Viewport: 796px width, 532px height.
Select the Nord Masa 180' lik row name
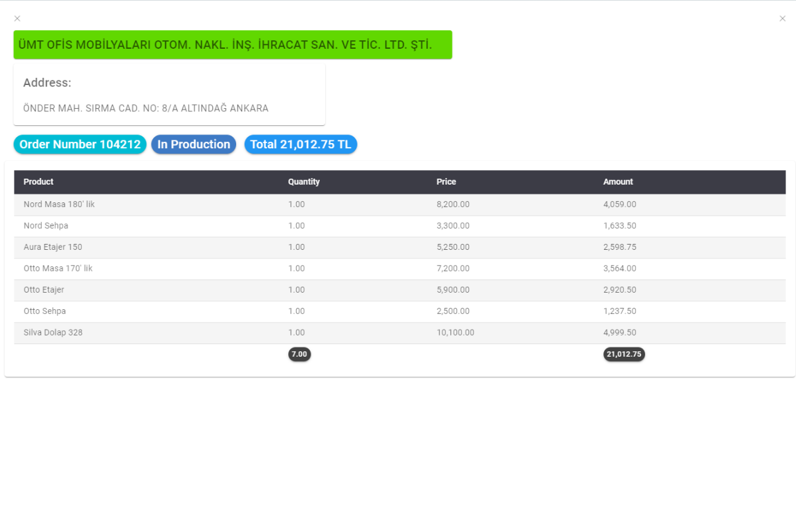tap(59, 204)
